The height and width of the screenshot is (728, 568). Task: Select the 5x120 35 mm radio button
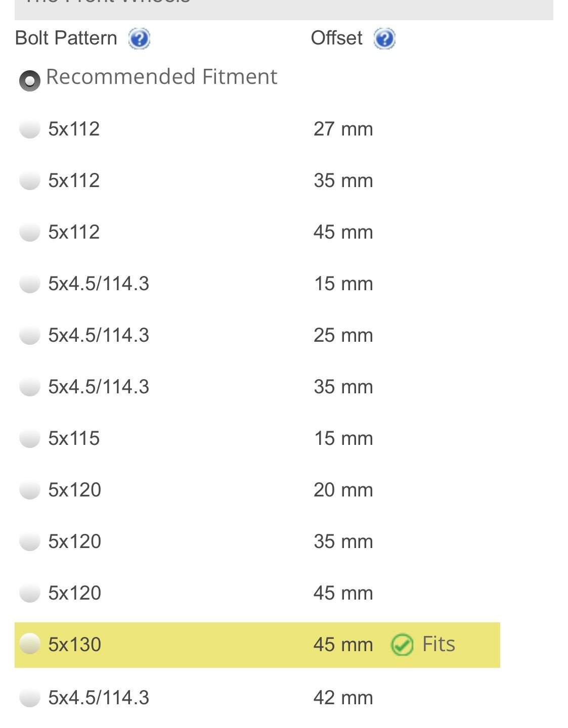click(x=30, y=541)
